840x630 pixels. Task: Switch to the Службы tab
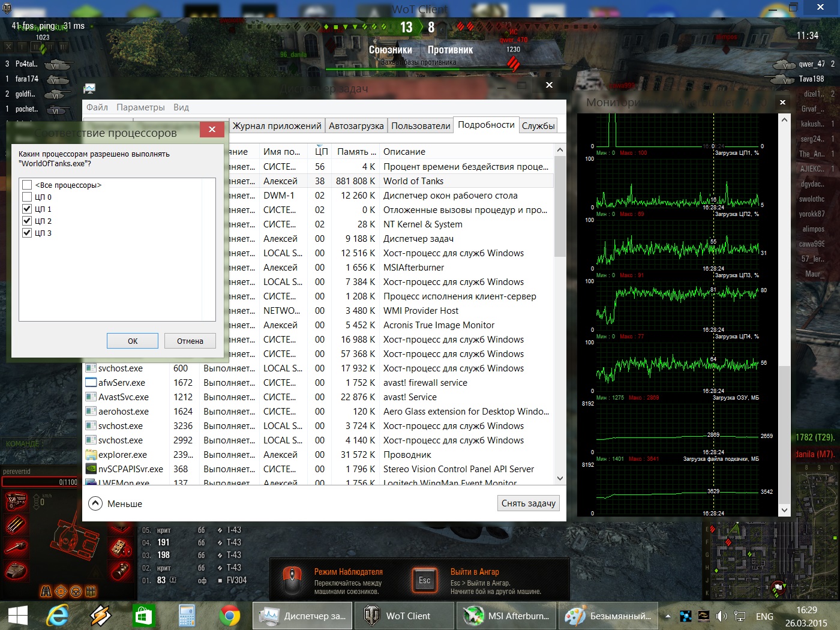pyautogui.click(x=538, y=126)
